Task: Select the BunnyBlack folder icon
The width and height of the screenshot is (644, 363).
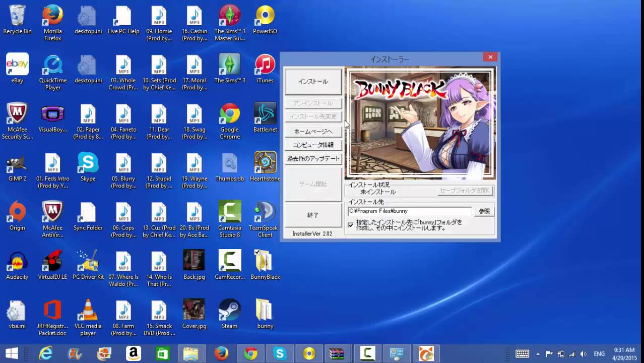Action: [265, 265]
